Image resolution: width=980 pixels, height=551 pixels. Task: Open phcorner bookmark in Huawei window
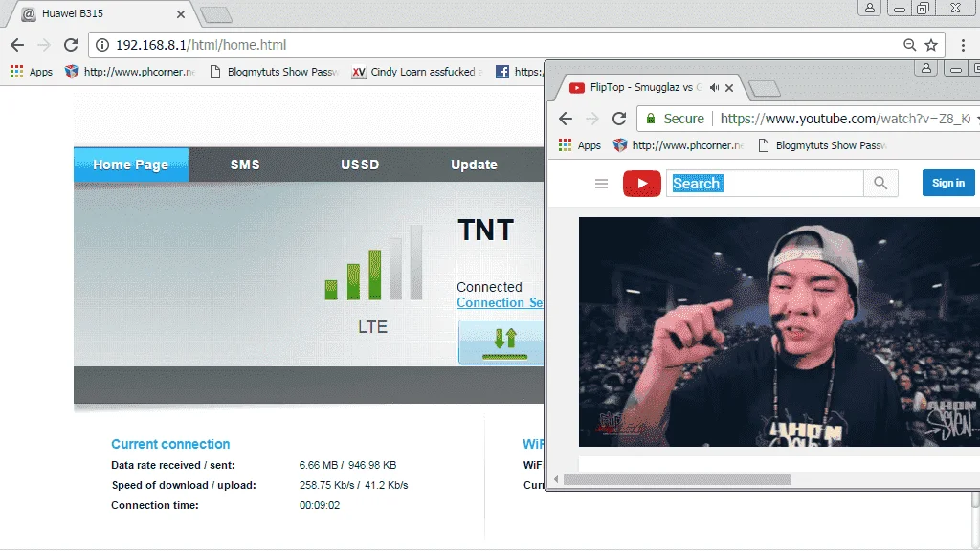point(130,72)
